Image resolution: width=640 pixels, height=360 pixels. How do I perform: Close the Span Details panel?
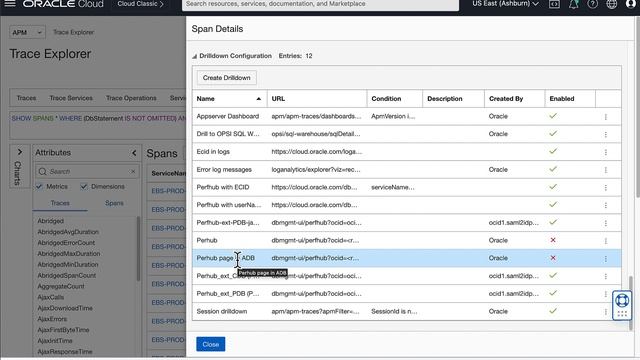point(211,344)
